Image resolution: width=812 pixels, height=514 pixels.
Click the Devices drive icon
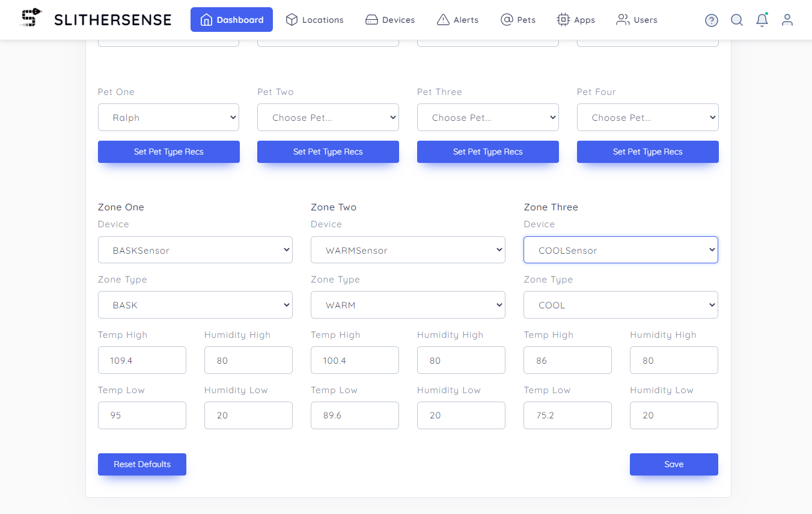coord(371,20)
